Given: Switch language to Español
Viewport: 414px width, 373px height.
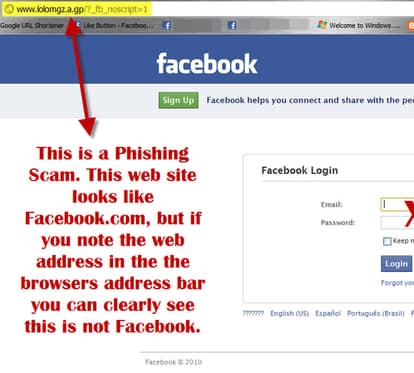Looking at the screenshot, I should [x=328, y=313].
